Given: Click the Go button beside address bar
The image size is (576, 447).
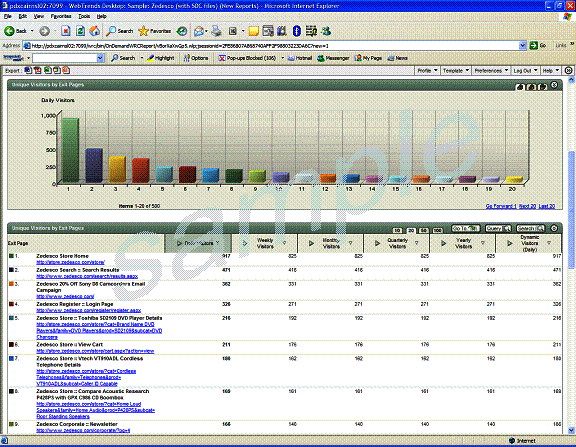Looking at the screenshot, I should (538, 46).
